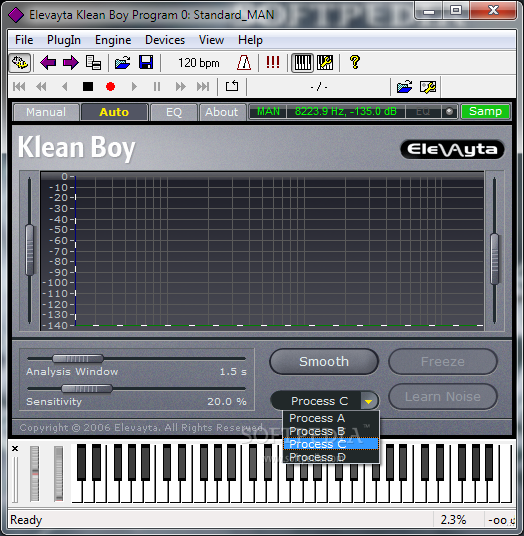This screenshot has width=524, height=536.
Task: Click the purple diamond window icon
Action: pos(16,15)
